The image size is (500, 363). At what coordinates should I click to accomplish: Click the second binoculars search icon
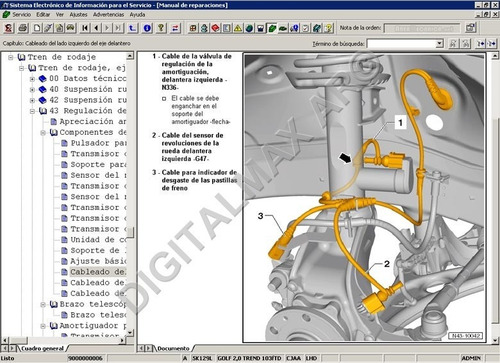point(466,44)
